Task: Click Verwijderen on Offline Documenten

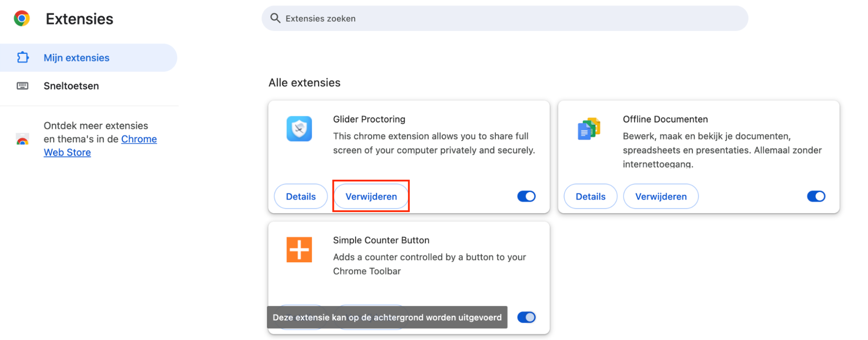Action: pyautogui.click(x=660, y=196)
